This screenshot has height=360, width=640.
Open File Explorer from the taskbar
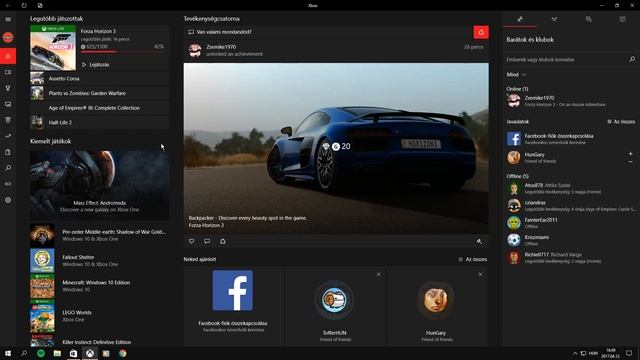(57, 353)
